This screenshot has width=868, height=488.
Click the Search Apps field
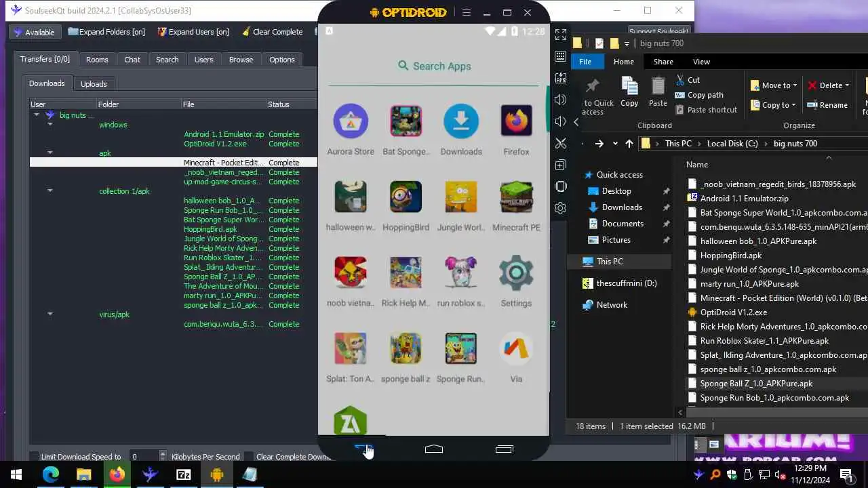(x=434, y=66)
